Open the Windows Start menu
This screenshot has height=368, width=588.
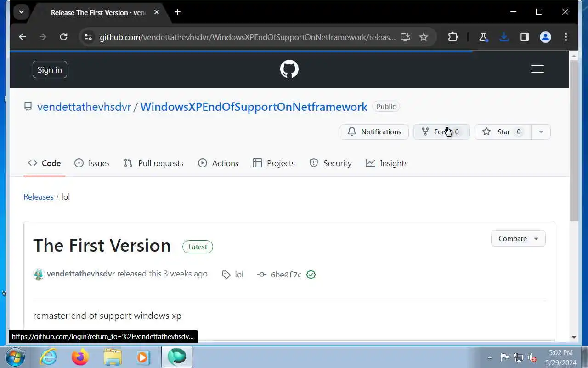(14, 357)
